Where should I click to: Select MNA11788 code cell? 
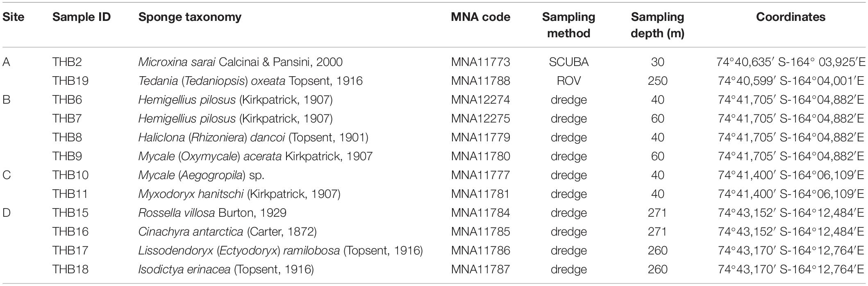click(x=481, y=81)
